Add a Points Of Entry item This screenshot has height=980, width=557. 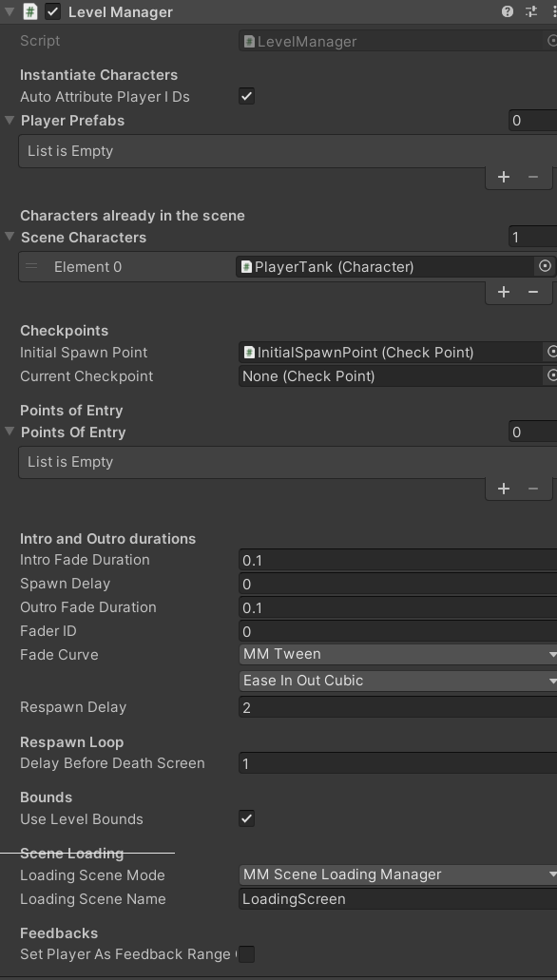coord(503,489)
